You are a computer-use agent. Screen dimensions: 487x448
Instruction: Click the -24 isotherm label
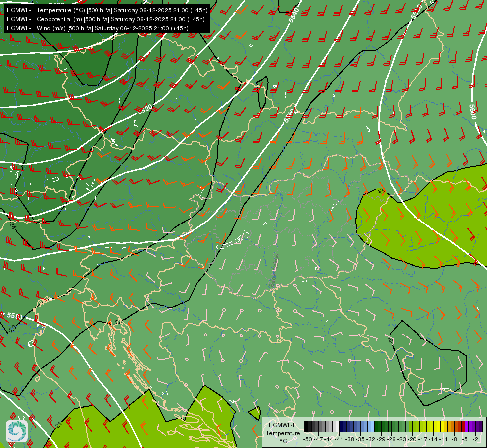click(x=13, y=225)
